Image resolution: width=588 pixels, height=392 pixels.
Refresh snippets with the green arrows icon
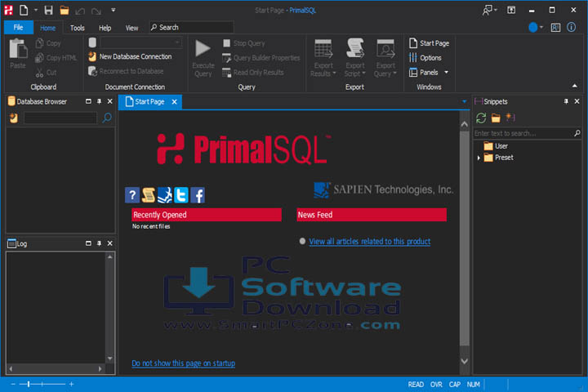click(481, 118)
